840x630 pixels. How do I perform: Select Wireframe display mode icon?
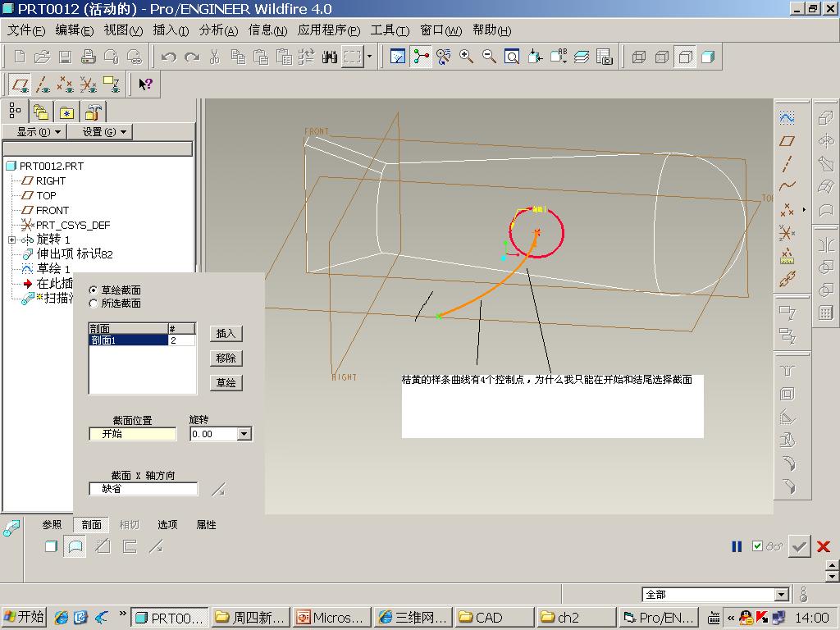click(638, 57)
